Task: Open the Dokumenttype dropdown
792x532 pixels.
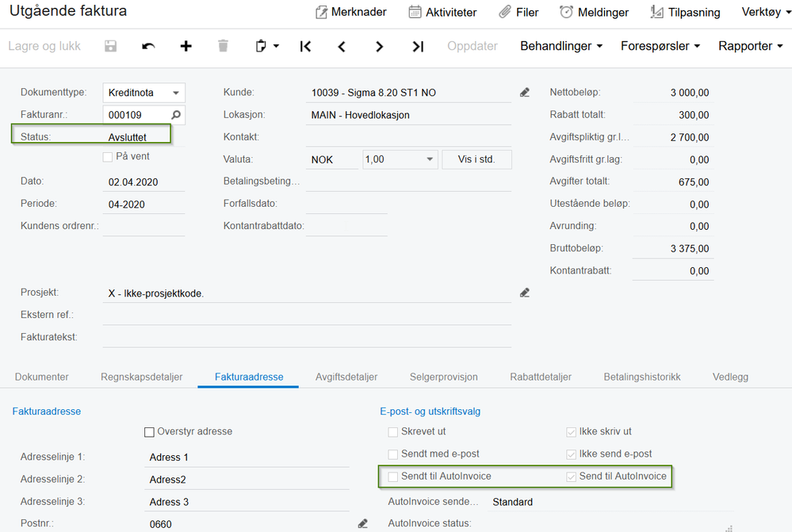Action: (x=177, y=93)
